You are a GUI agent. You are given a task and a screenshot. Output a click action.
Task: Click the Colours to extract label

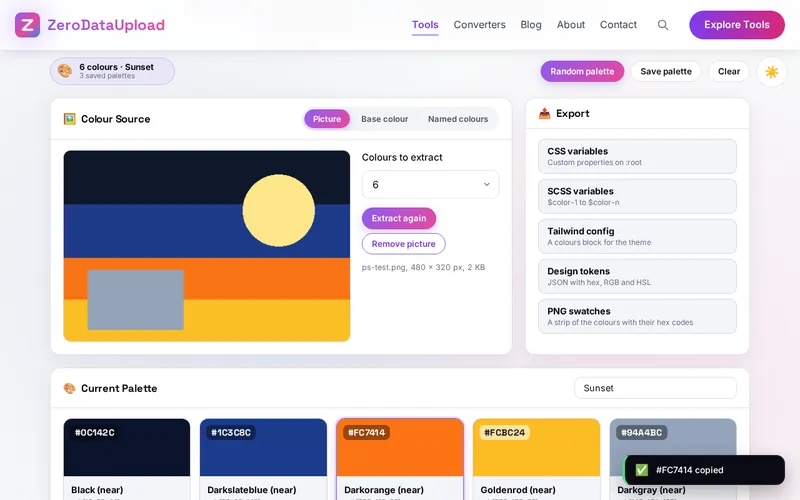click(402, 157)
